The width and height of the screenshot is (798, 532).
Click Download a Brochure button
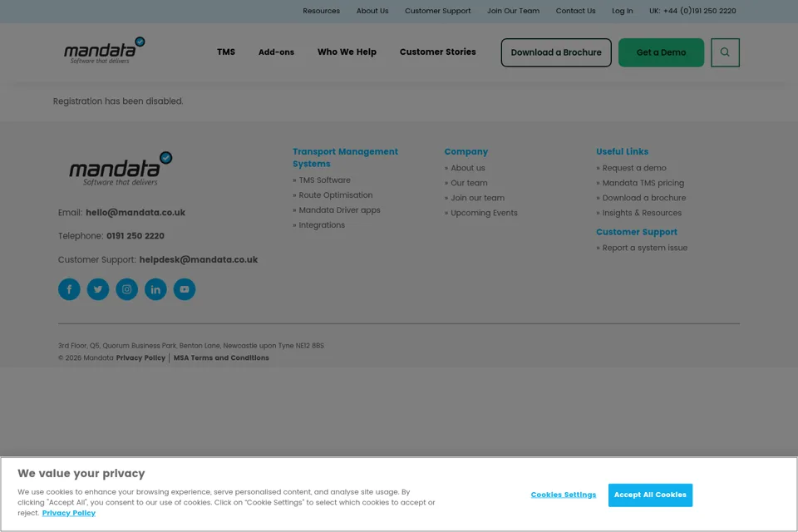[x=556, y=52]
